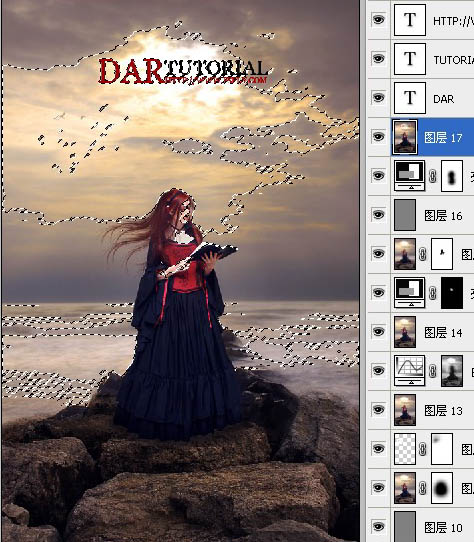Click the link icon on curves layer
This screenshot has height=542, width=474.
[x=433, y=371]
